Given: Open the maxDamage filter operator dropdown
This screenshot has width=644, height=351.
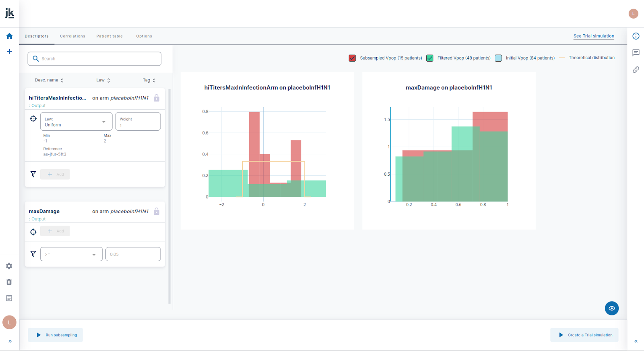Looking at the screenshot, I should click(x=71, y=254).
